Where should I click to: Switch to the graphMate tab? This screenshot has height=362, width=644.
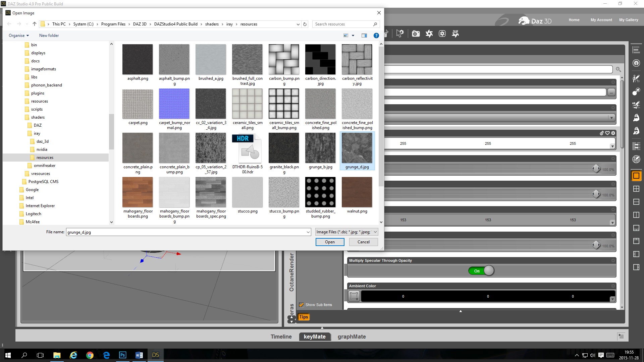pos(352,337)
